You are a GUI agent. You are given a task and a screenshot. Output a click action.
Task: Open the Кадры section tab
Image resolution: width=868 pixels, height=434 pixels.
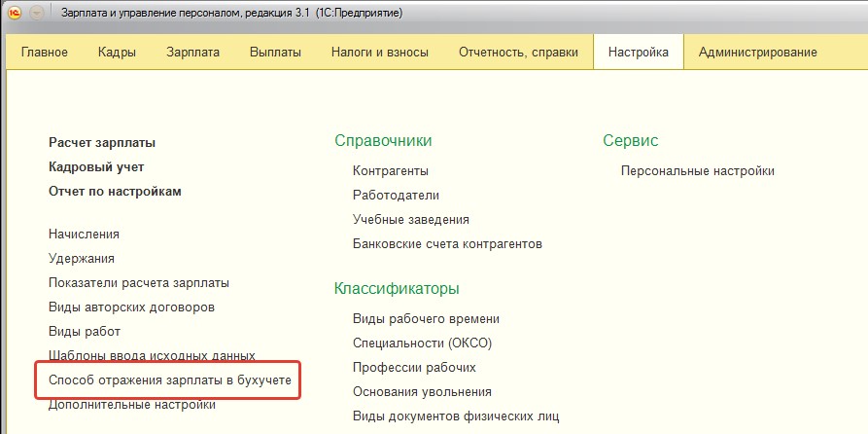click(x=117, y=53)
